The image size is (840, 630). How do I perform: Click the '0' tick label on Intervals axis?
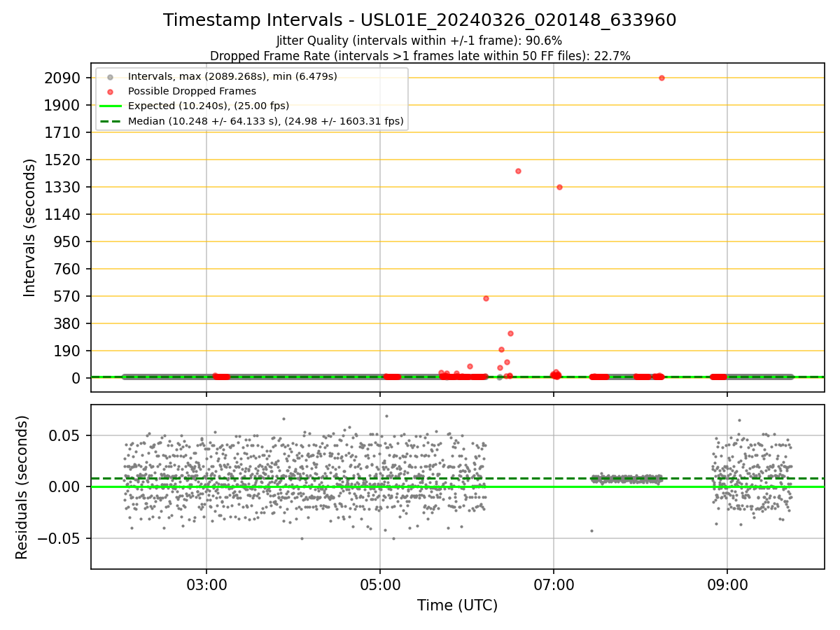click(78, 378)
